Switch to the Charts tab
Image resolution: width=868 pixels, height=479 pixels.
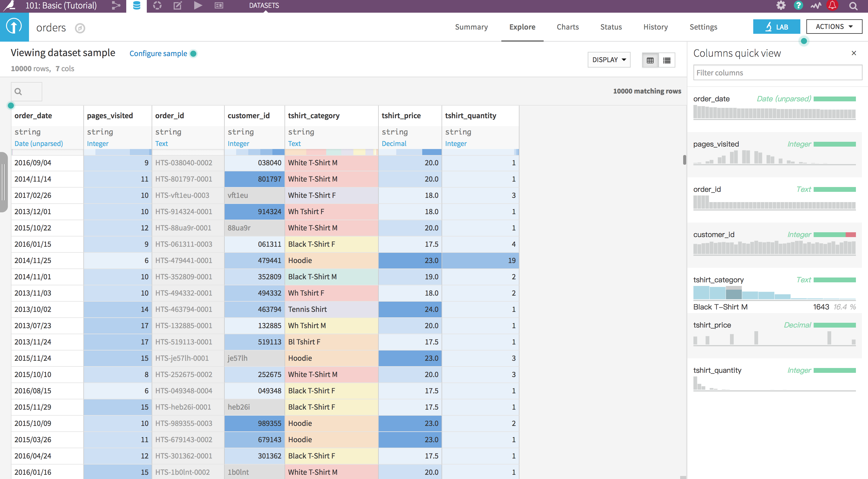pos(567,27)
